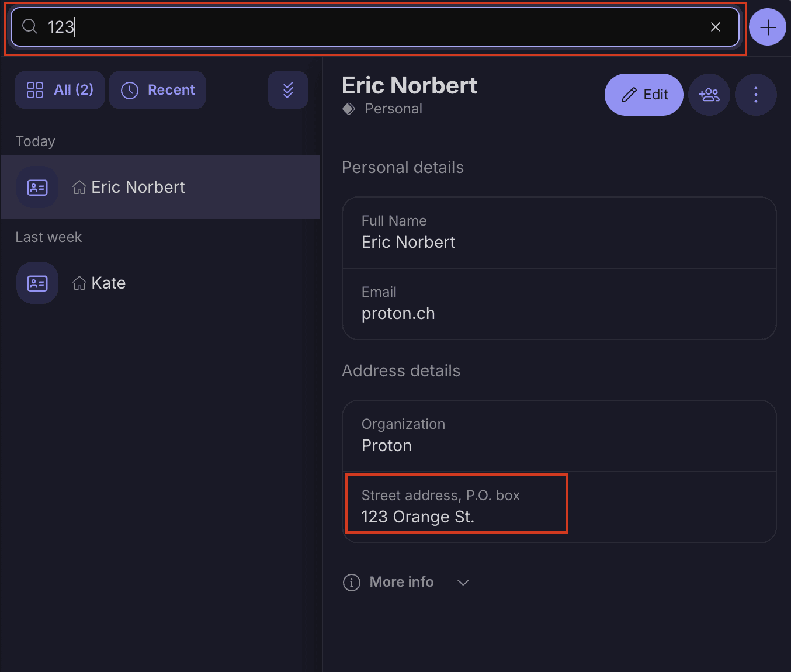791x672 pixels.
Task: Click the search magnifier icon
Action: 30,26
